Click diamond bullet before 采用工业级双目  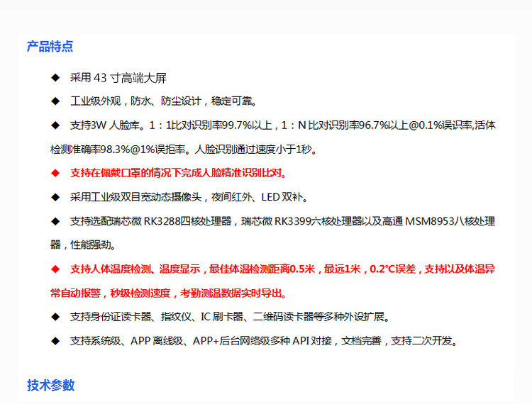click(55, 197)
